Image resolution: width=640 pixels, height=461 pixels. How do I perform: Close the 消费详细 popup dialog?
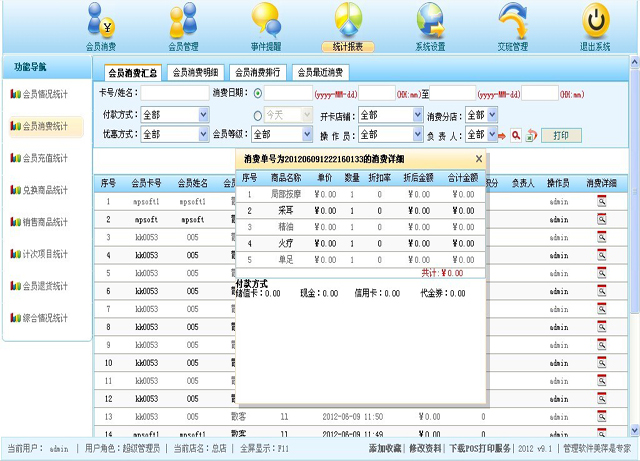[x=478, y=159]
